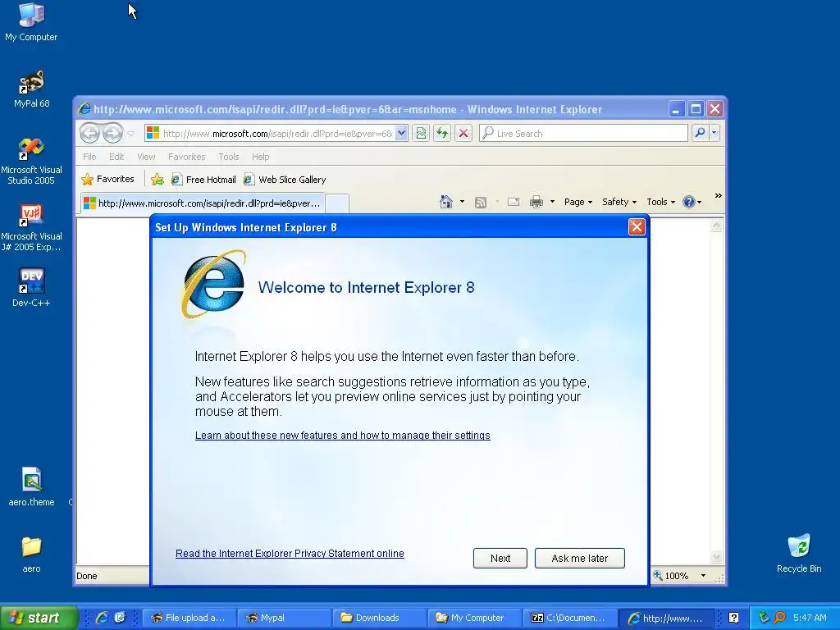Image resolution: width=840 pixels, height=630 pixels.
Task: Close the Set Up Internet Explorer 8 dialog
Action: tap(637, 227)
